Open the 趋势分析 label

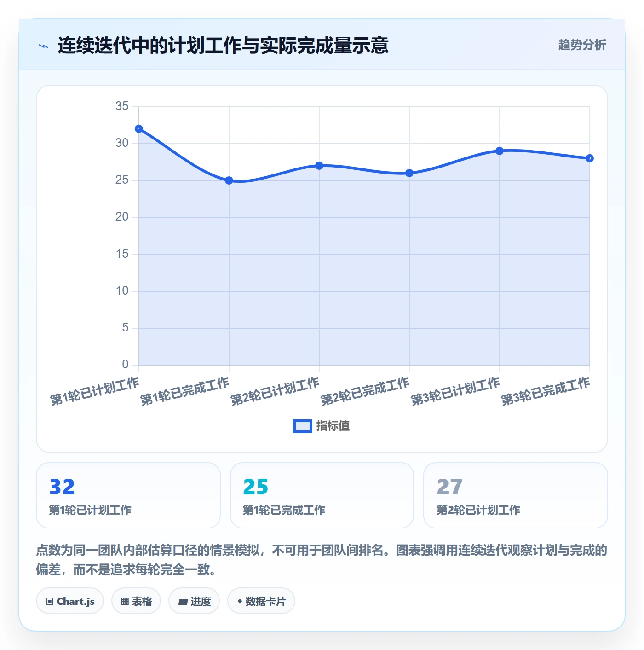coord(582,45)
